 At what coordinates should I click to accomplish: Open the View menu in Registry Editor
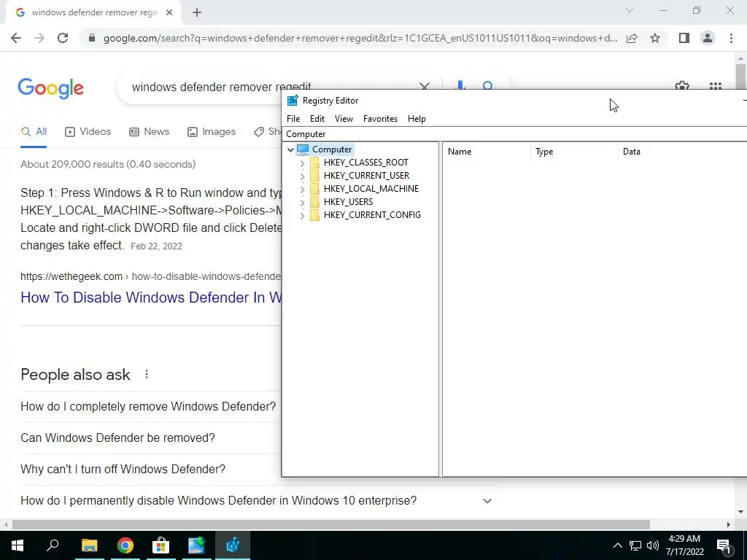click(344, 119)
